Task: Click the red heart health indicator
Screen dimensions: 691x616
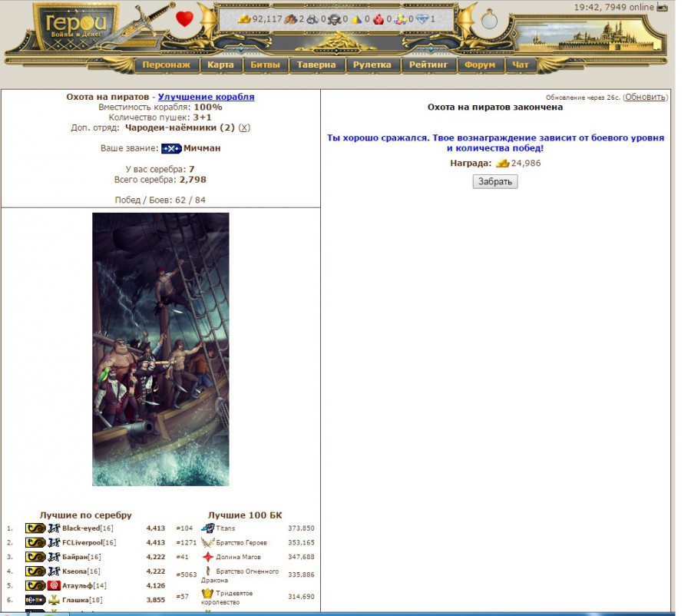Action: [x=184, y=19]
